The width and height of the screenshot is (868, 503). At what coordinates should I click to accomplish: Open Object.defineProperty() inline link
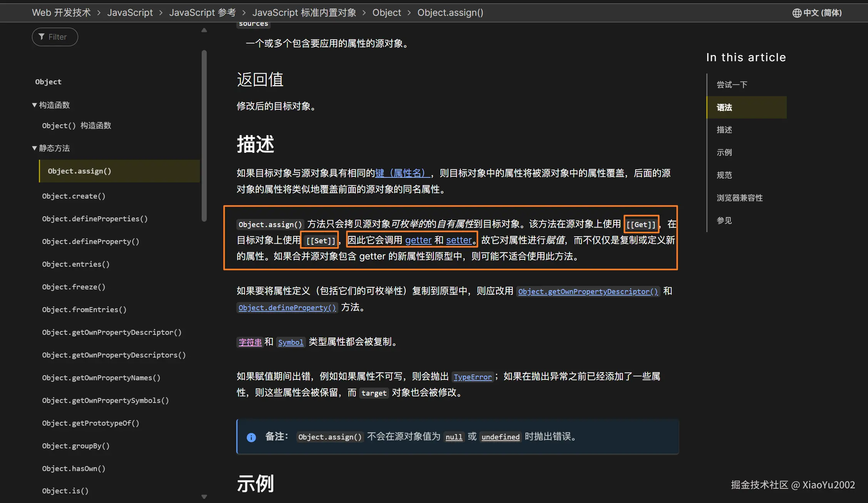pos(286,307)
